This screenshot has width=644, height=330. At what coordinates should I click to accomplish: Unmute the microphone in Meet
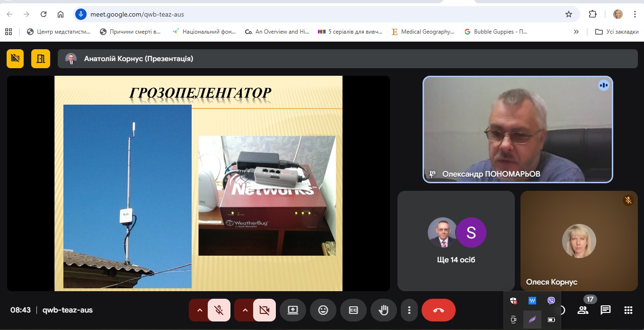tap(219, 310)
